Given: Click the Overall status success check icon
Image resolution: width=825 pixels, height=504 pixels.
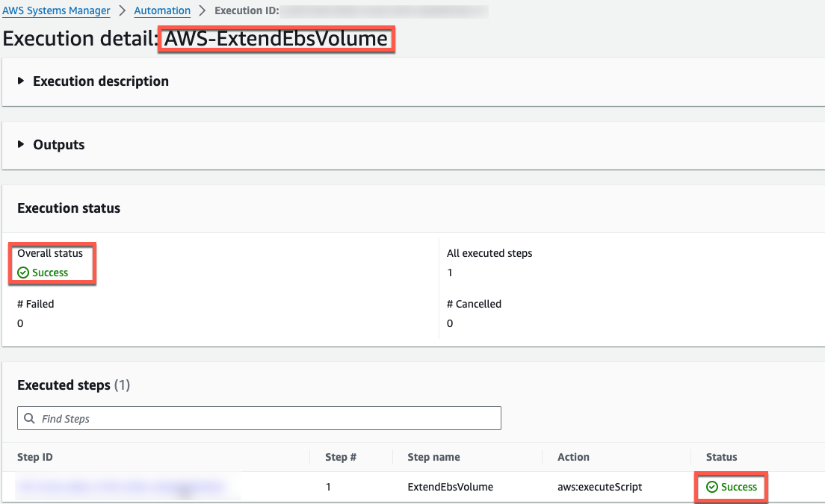Looking at the screenshot, I should [x=23, y=273].
